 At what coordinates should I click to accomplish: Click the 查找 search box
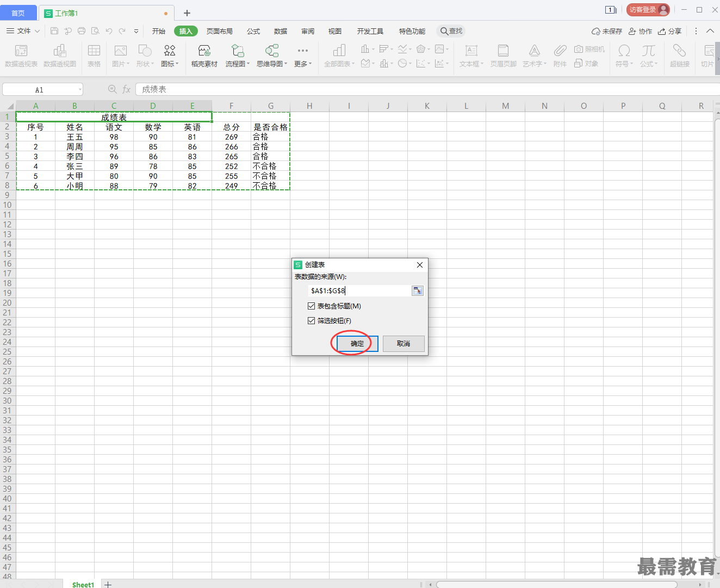[x=451, y=31]
